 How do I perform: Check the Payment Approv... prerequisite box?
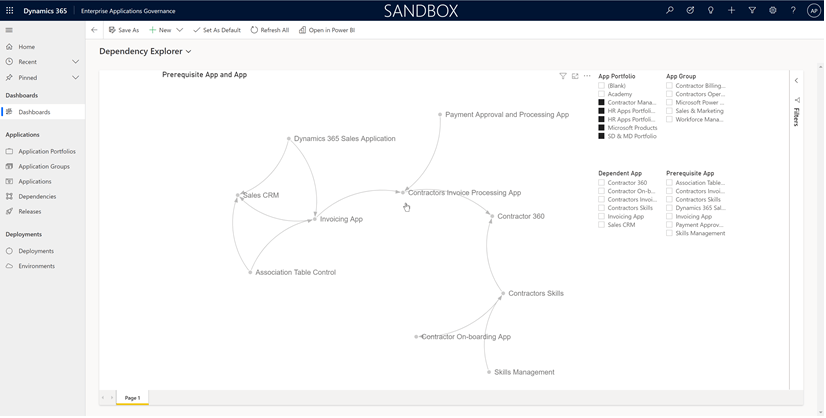670,225
